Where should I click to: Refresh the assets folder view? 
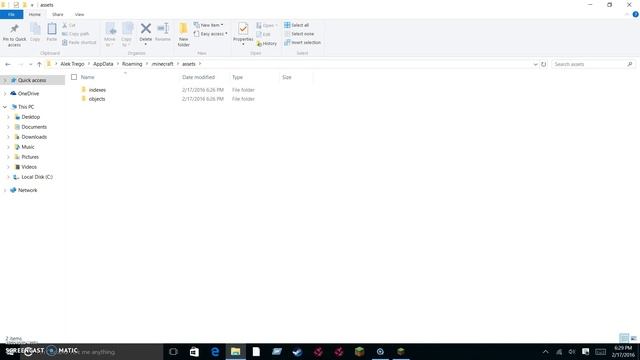[543, 64]
